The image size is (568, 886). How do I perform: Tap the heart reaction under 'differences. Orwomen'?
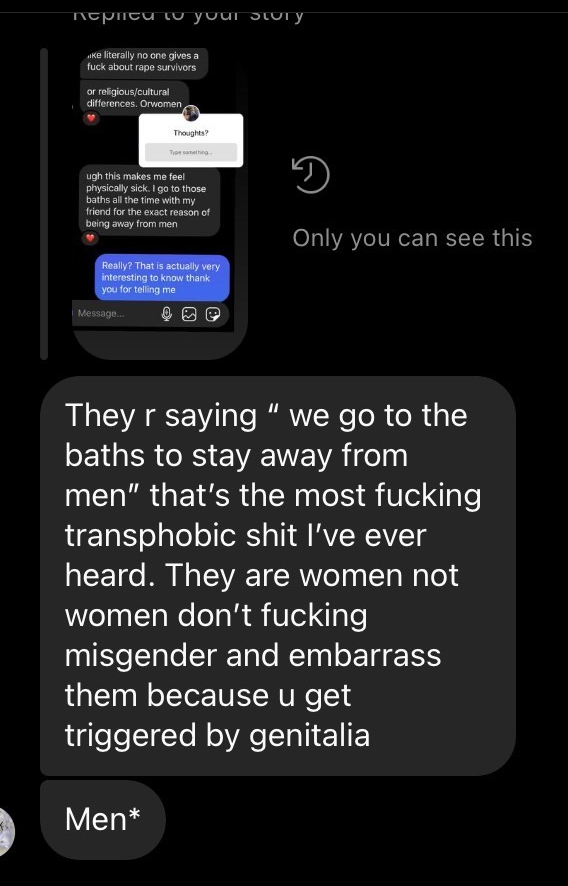(90, 118)
